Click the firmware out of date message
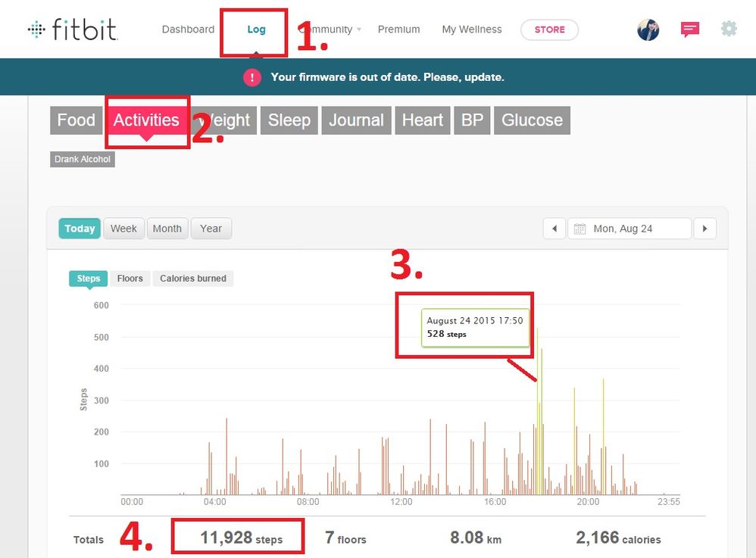Screen dimensions: 756x558 click(x=387, y=77)
